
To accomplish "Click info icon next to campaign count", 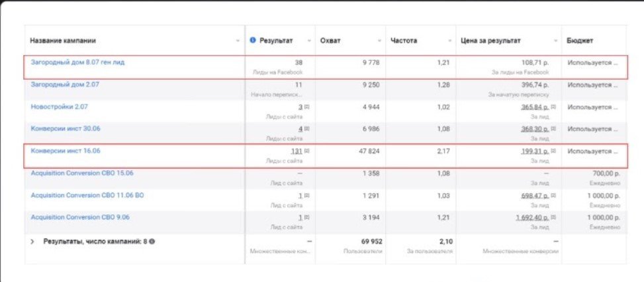I will click(152, 242).
